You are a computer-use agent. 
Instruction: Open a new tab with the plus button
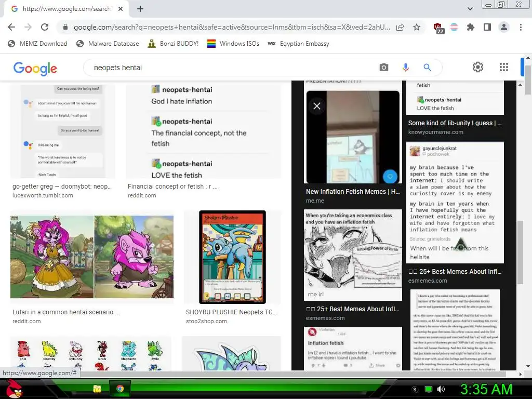140,9
